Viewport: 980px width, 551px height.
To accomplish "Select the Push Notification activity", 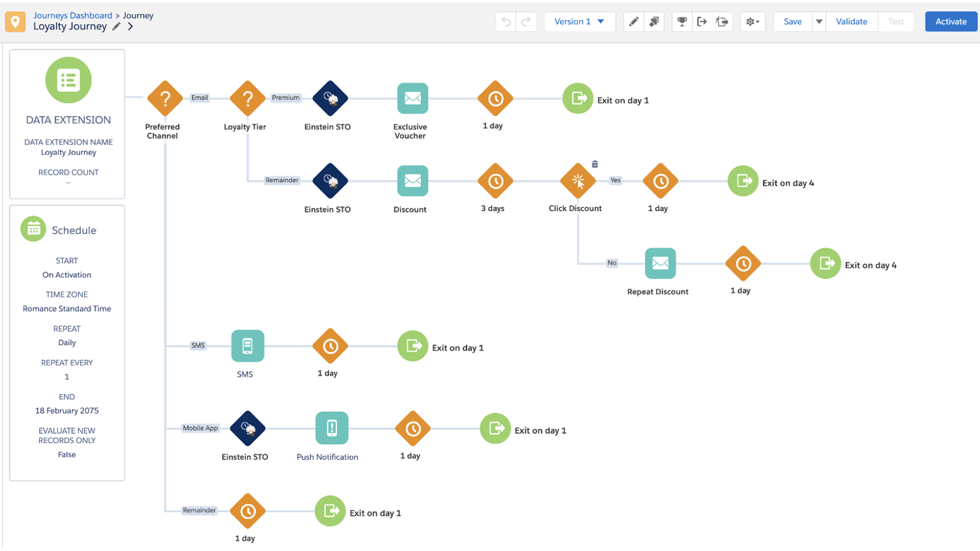I will (332, 429).
